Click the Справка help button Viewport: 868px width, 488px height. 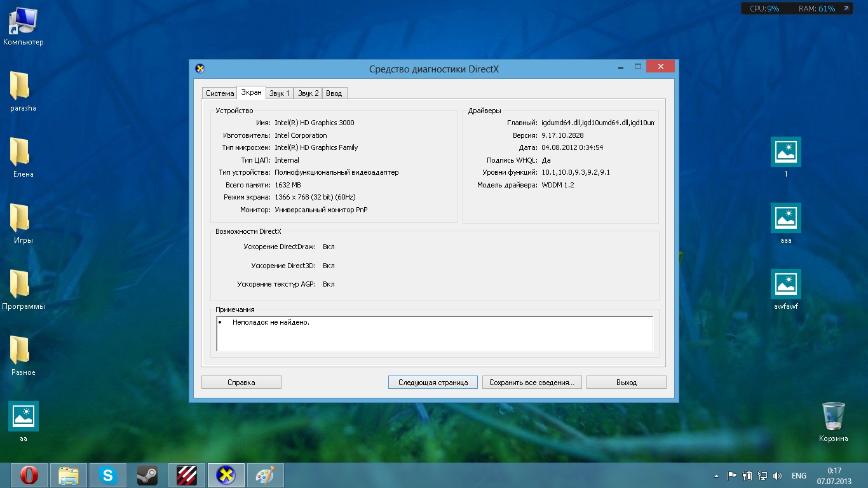(241, 383)
